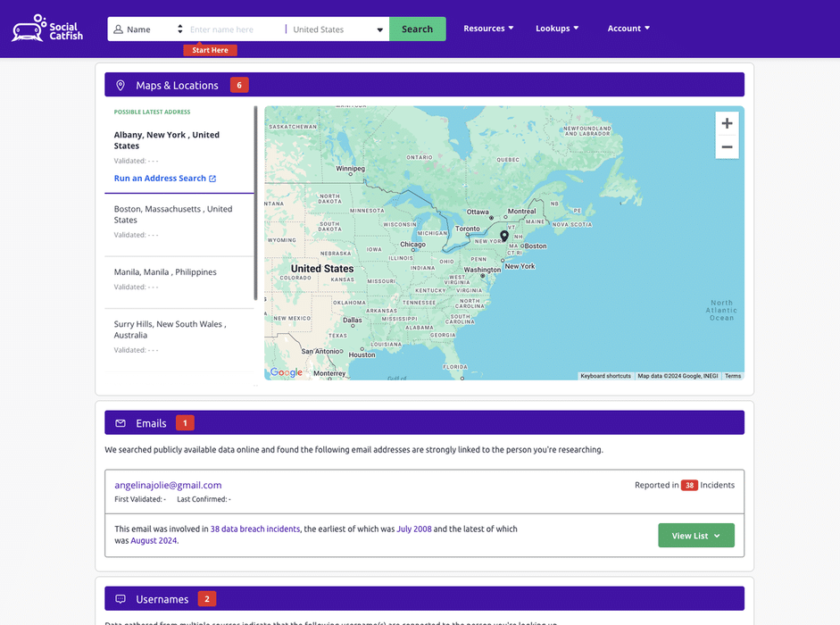This screenshot has width=840, height=625.
Task: Click the Emails envelope icon
Action: coord(121,423)
